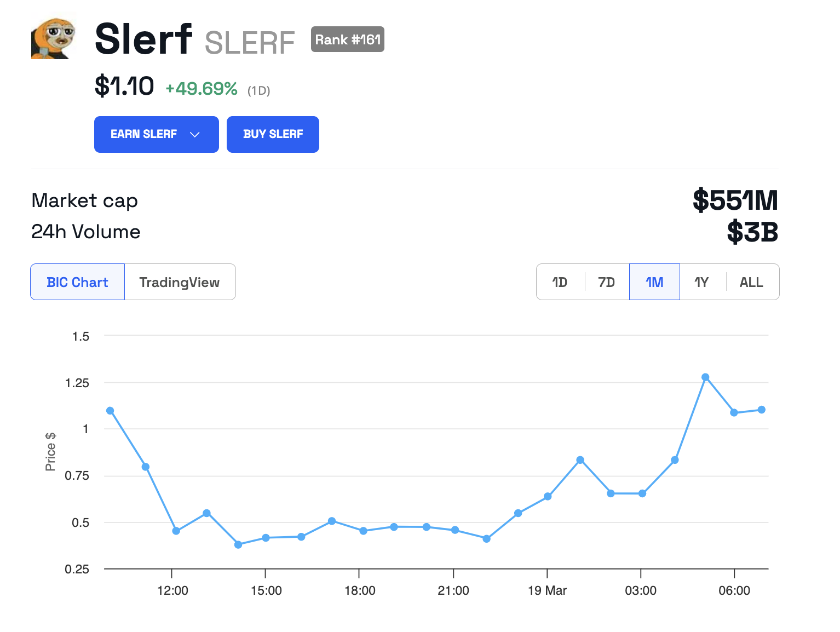Select the ALL time range

click(x=751, y=282)
